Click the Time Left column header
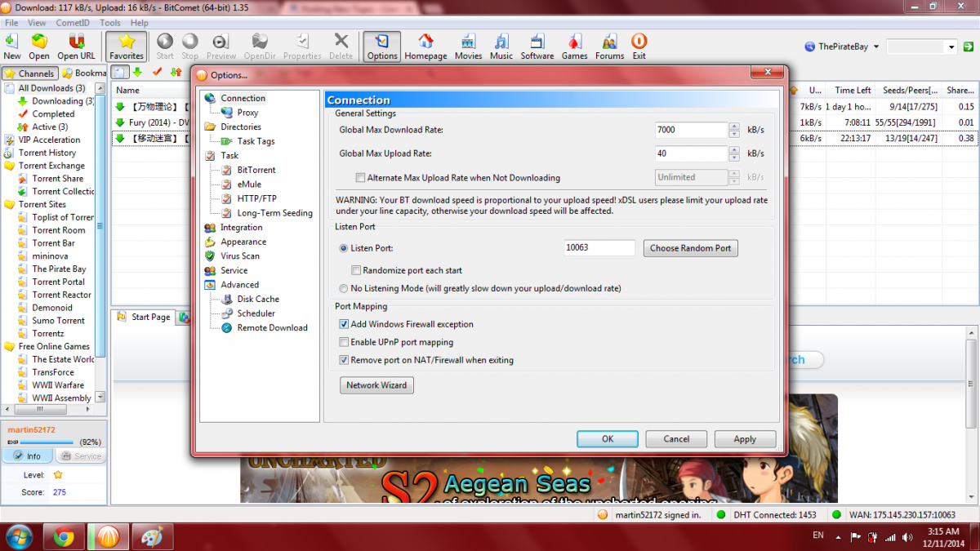This screenshot has width=980, height=551. [853, 91]
